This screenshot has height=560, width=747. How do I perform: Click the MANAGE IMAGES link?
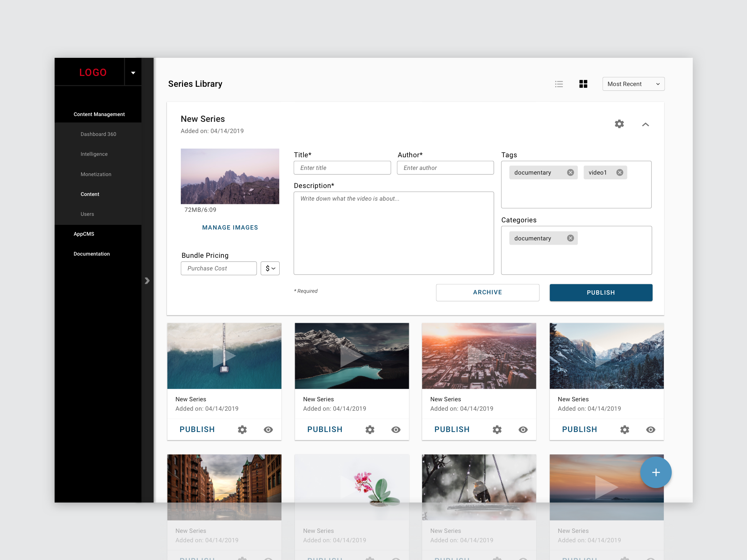coord(230,227)
